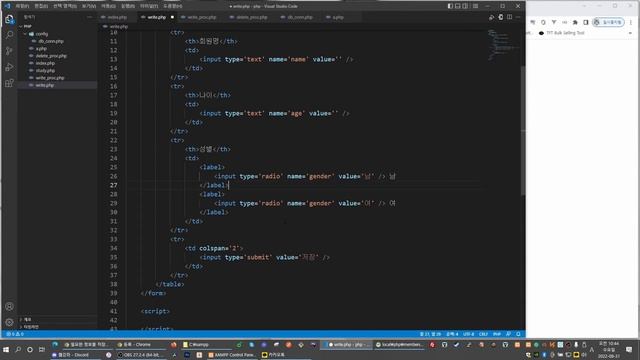Screen dimensions: 640x360
Task: Click the notifications bell in status bar
Action: pos(518,334)
